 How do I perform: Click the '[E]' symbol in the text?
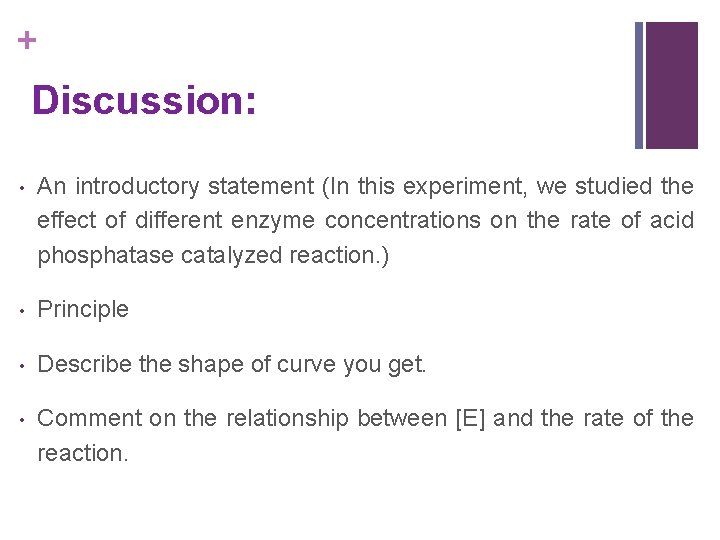pyautogui.click(x=469, y=418)
